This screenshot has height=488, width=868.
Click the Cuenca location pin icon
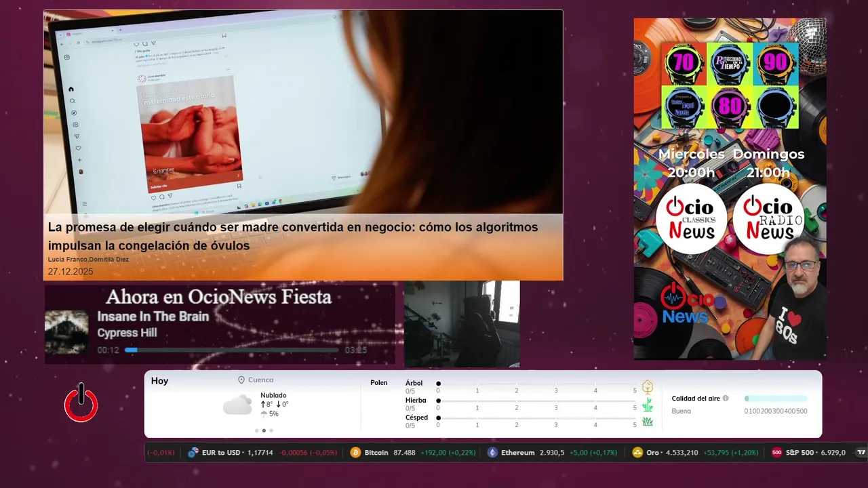coord(241,380)
